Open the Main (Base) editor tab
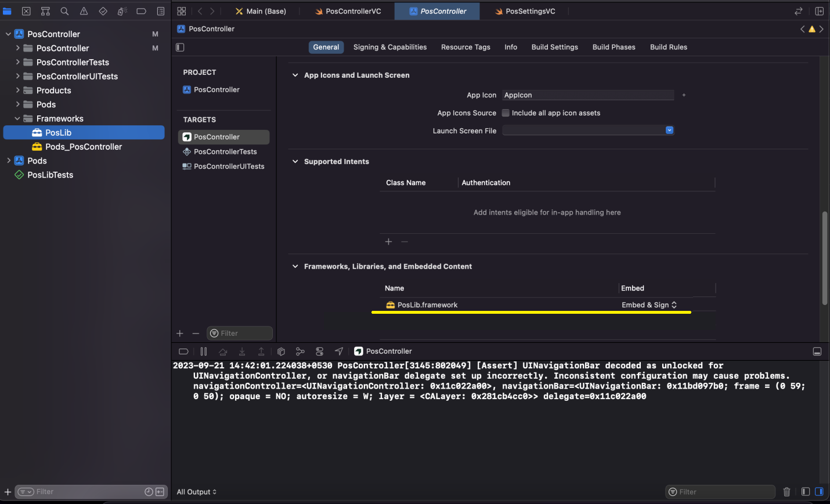 tap(261, 11)
